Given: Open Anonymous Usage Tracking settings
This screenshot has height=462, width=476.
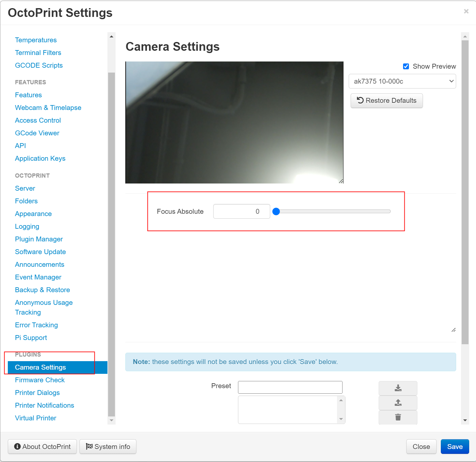Looking at the screenshot, I should (x=44, y=307).
